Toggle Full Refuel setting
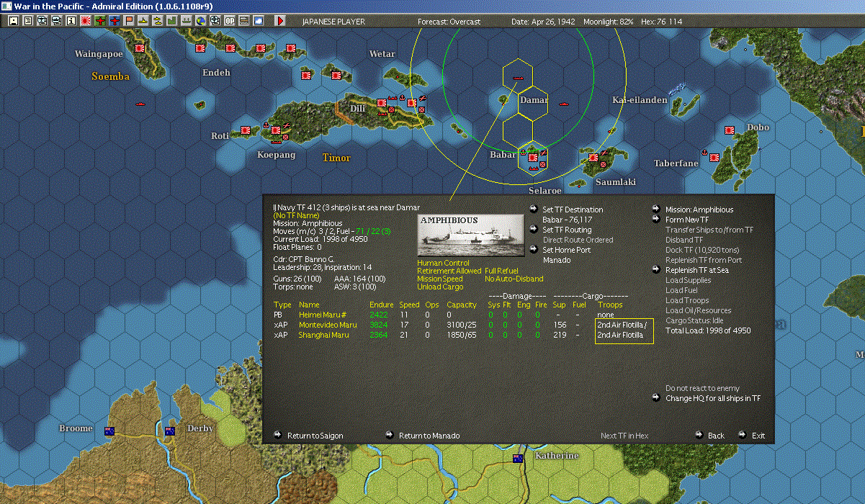 [x=501, y=271]
